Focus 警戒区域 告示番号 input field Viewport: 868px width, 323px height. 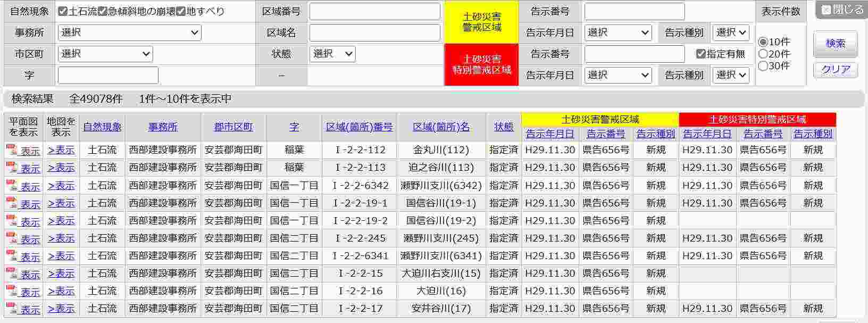click(635, 11)
